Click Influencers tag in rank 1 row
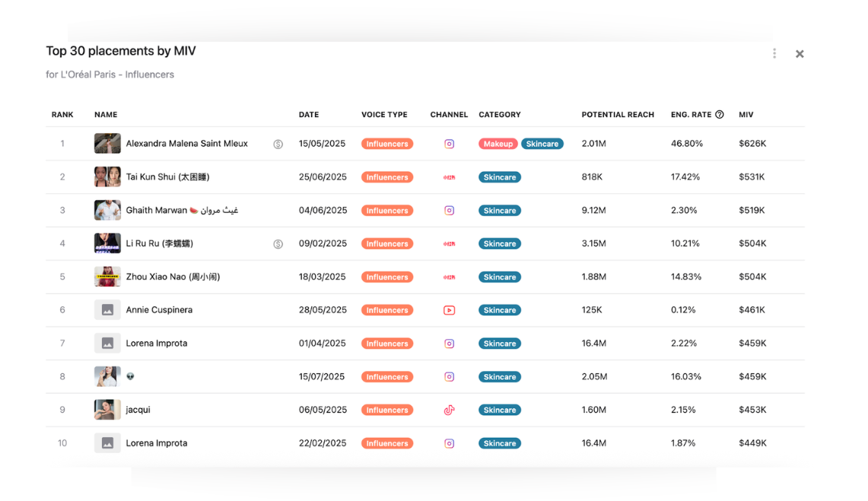Viewport: 868px width, 501px height. pyautogui.click(x=387, y=144)
